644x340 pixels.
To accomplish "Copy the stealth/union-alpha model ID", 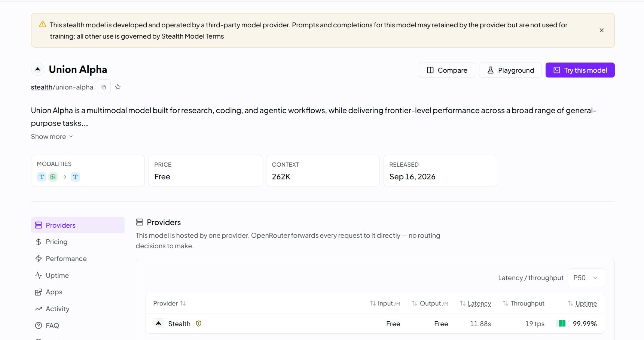I will 104,87.
